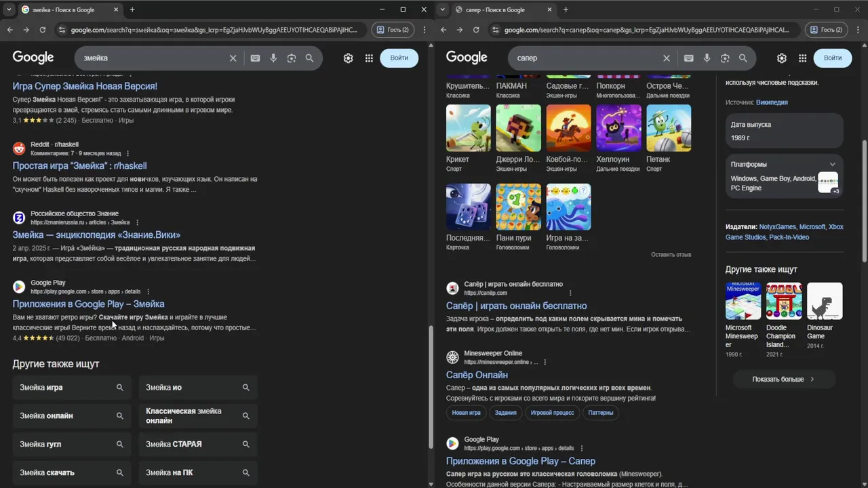Open Chrome menu (three dots) in right window
Screen dimensions: 868x488
pos(858,30)
